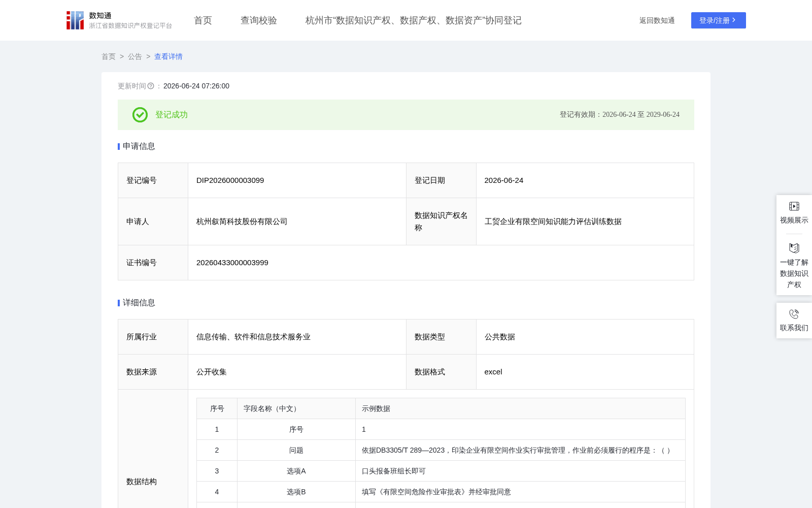Click the 证书编号 label cell
812x508 pixels.
click(153, 263)
